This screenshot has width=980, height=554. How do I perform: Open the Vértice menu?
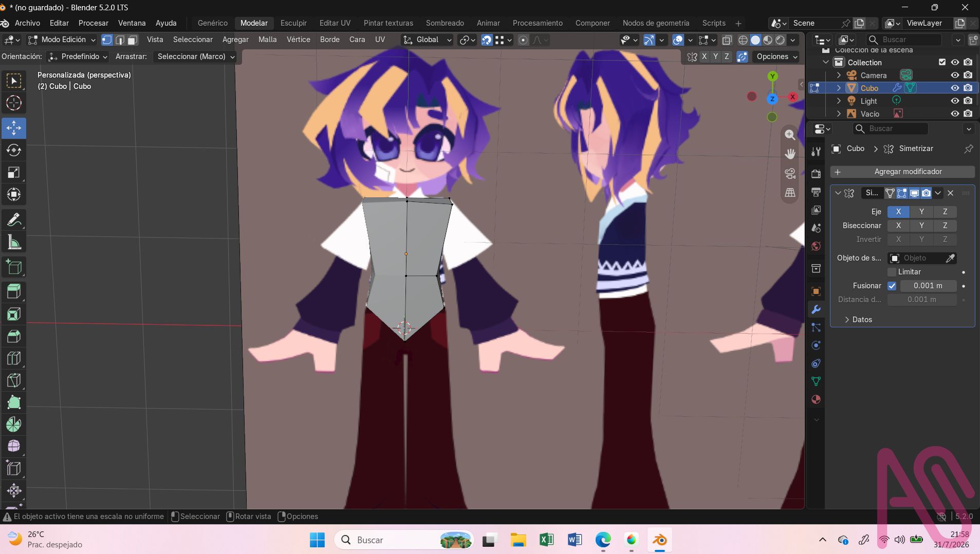[298, 40]
